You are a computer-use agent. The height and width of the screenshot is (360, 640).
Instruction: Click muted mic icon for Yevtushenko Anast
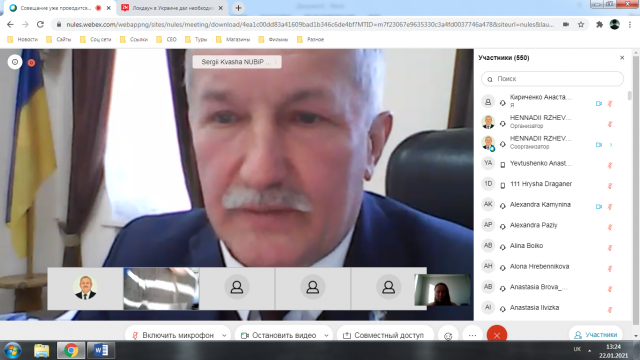610,165
